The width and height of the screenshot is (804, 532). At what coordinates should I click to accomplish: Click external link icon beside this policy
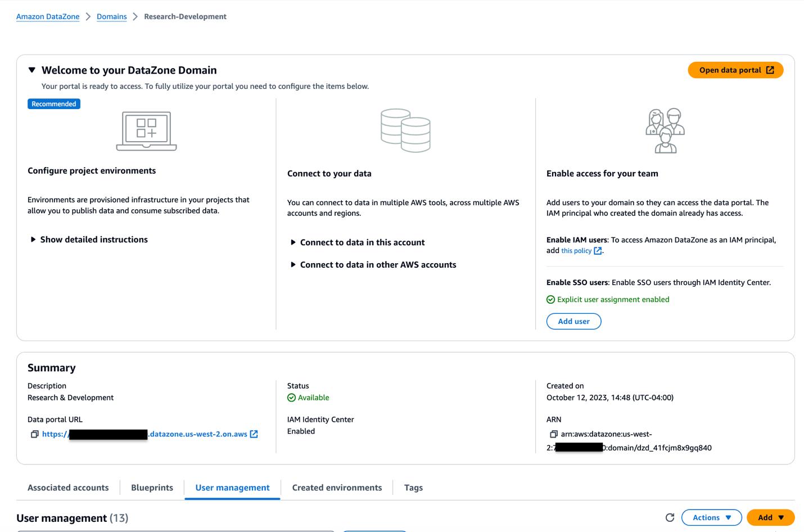tap(598, 251)
